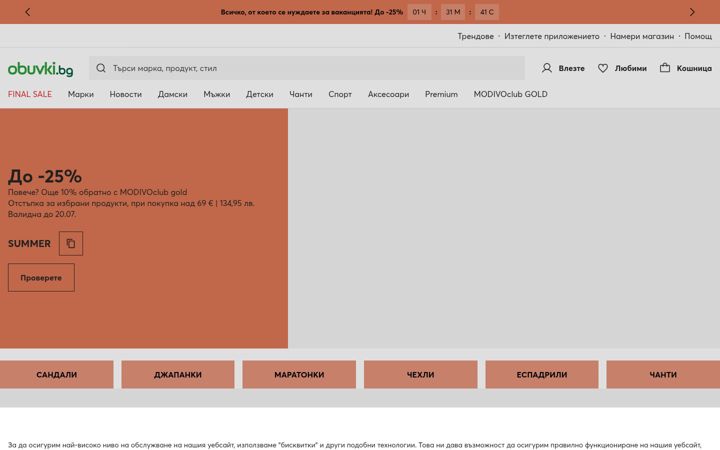This screenshot has height=450, width=720.
Task: Click the gray hero banner image area
Action: (x=504, y=228)
